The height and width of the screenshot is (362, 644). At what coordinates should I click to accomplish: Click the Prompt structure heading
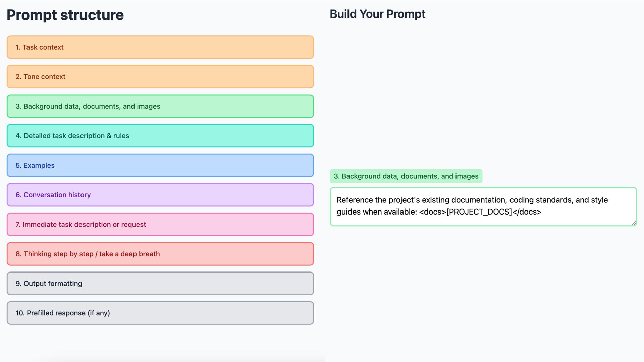(65, 15)
